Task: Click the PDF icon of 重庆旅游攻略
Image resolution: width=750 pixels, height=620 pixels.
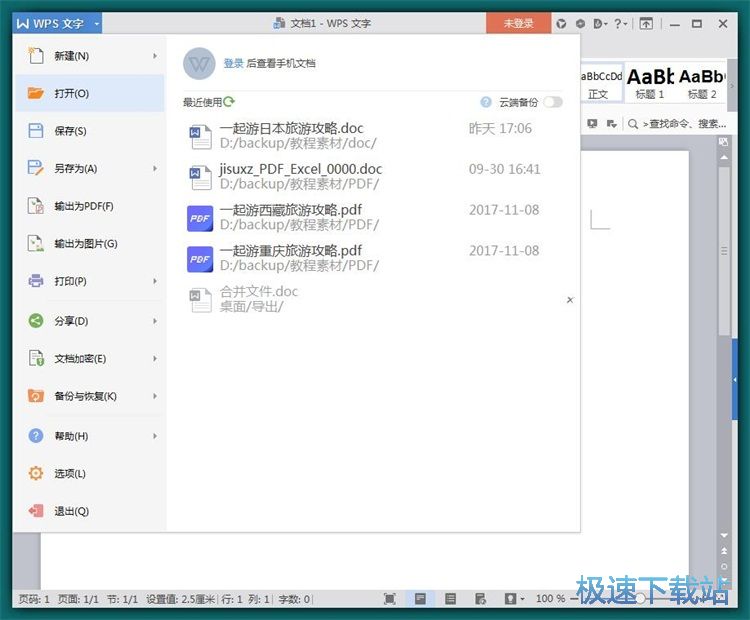Action: [200, 259]
